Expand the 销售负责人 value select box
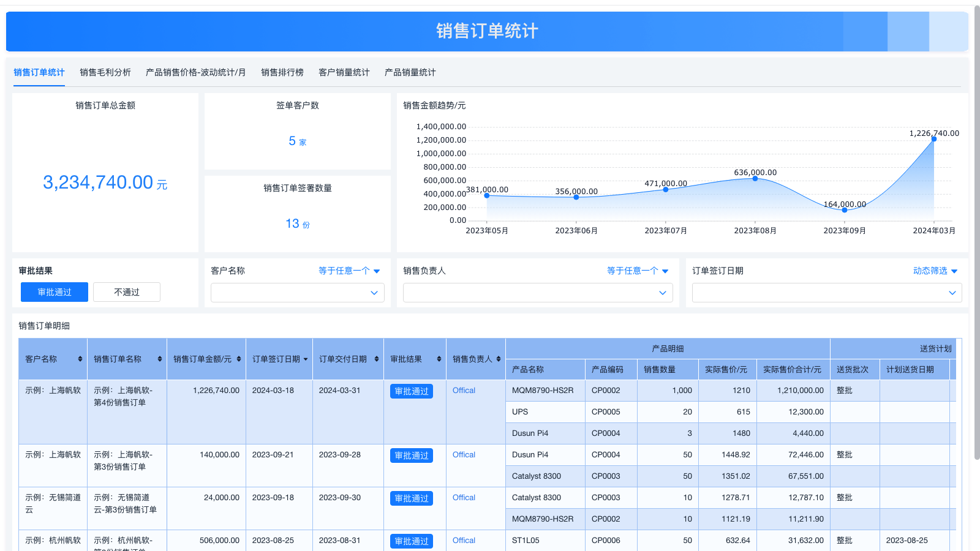The image size is (980, 551). click(x=538, y=293)
